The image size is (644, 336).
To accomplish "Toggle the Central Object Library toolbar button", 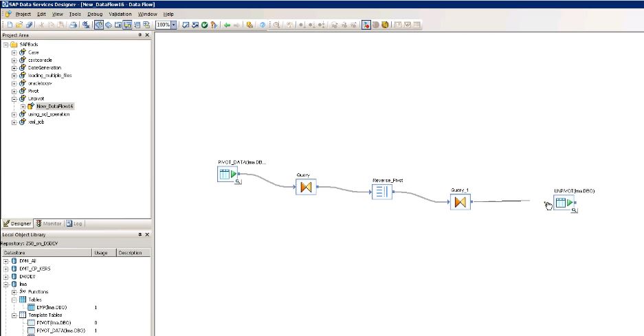I will pyautogui.click(x=109, y=25).
